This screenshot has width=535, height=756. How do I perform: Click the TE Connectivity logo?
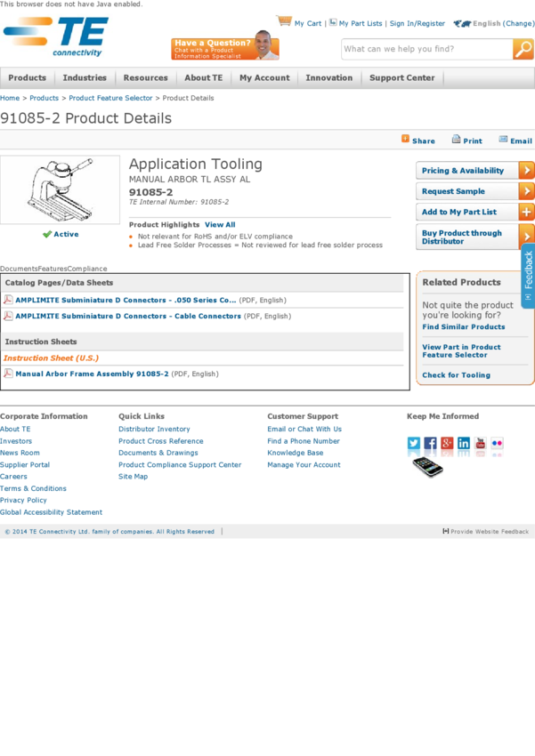[x=56, y=37]
